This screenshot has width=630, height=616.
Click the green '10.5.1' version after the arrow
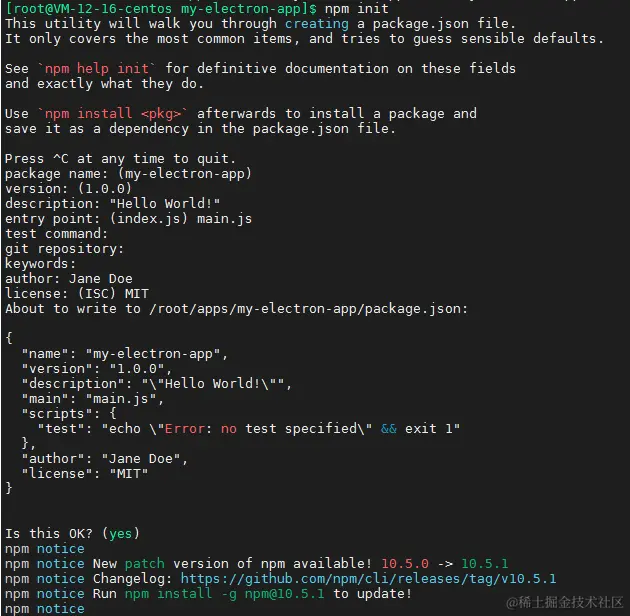(485, 563)
